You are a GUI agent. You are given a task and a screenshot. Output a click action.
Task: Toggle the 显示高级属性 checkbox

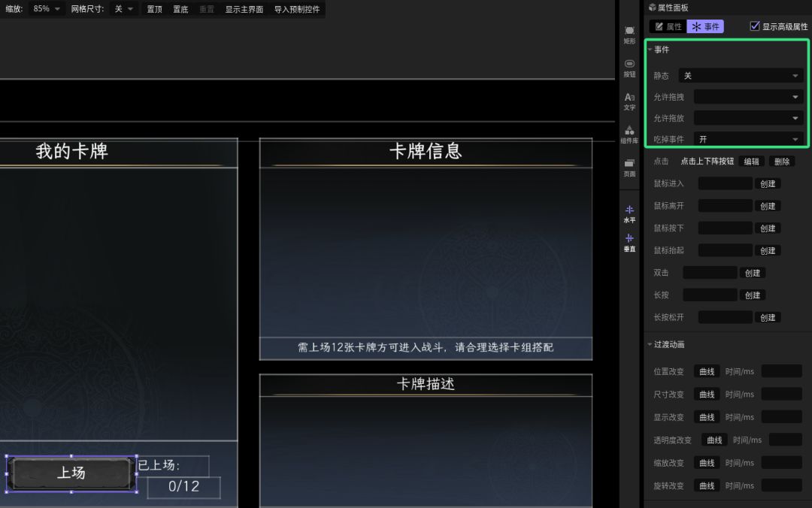coord(755,26)
